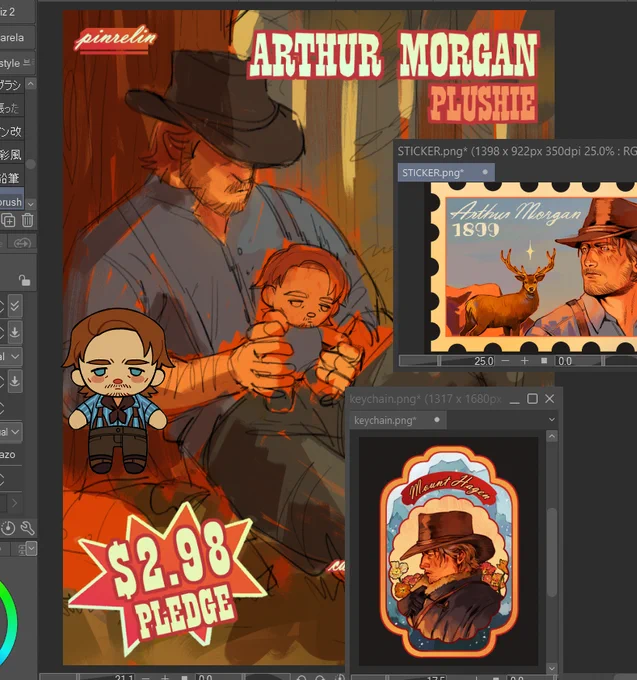Image resolution: width=637 pixels, height=680 pixels.
Task: Click the keychain window vertical scrollbar up arrow
Action: [x=552, y=436]
